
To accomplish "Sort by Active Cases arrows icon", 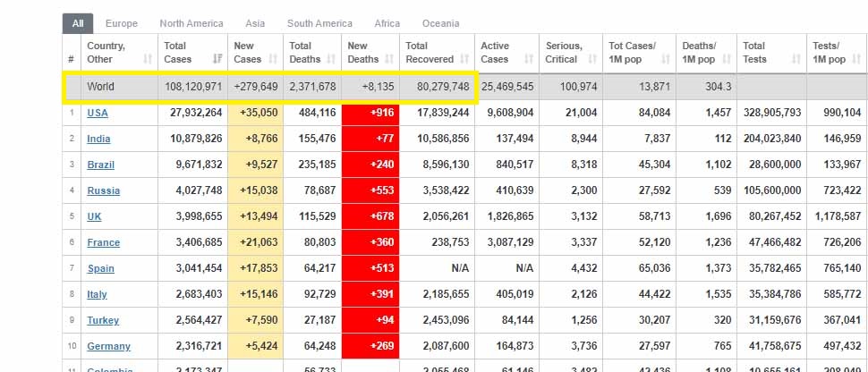I will coord(529,59).
